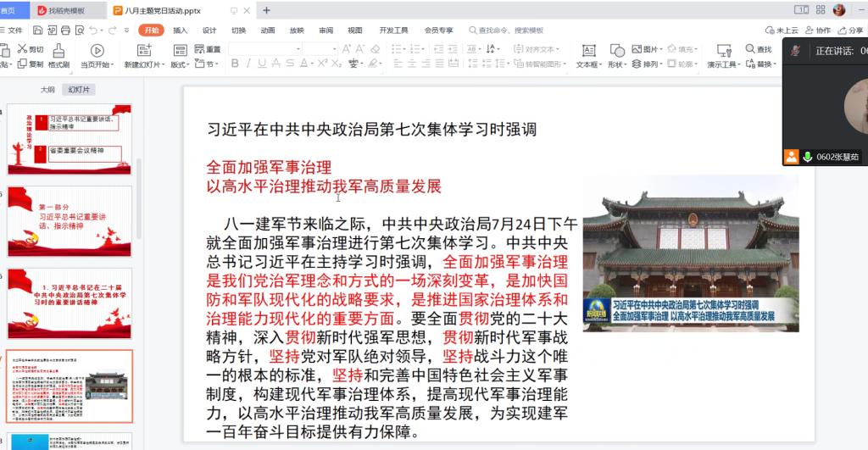Expand the Layout (版式) dropdown

coord(181,64)
